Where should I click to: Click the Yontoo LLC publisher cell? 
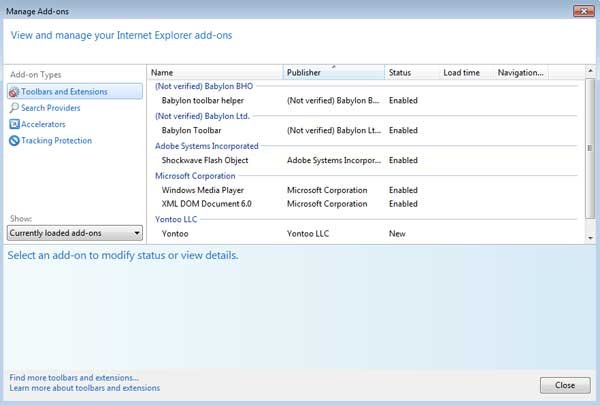coord(308,234)
